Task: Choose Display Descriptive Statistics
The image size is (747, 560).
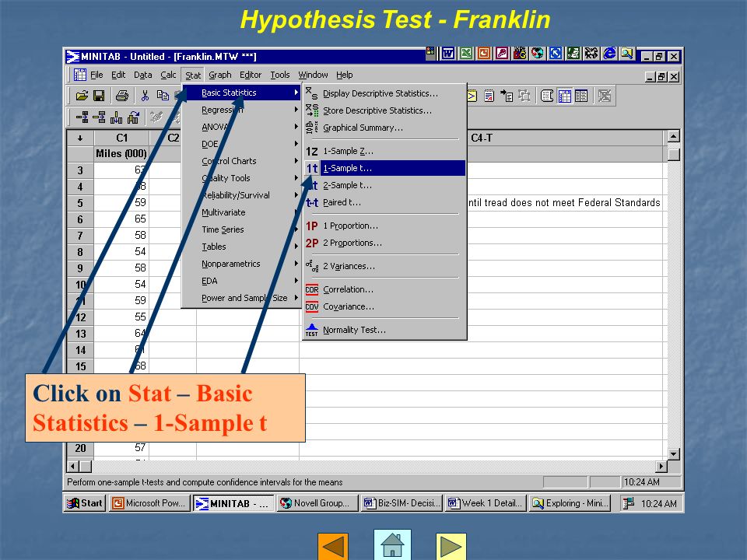Action: (x=384, y=93)
